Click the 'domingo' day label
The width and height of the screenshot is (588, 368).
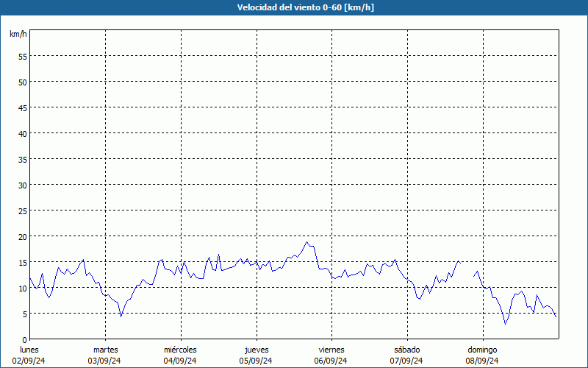(x=482, y=350)
